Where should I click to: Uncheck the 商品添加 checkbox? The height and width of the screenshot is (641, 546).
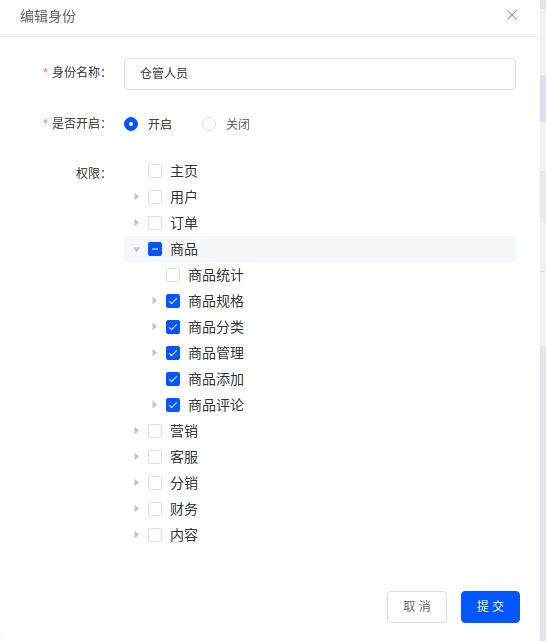(173, 379)
